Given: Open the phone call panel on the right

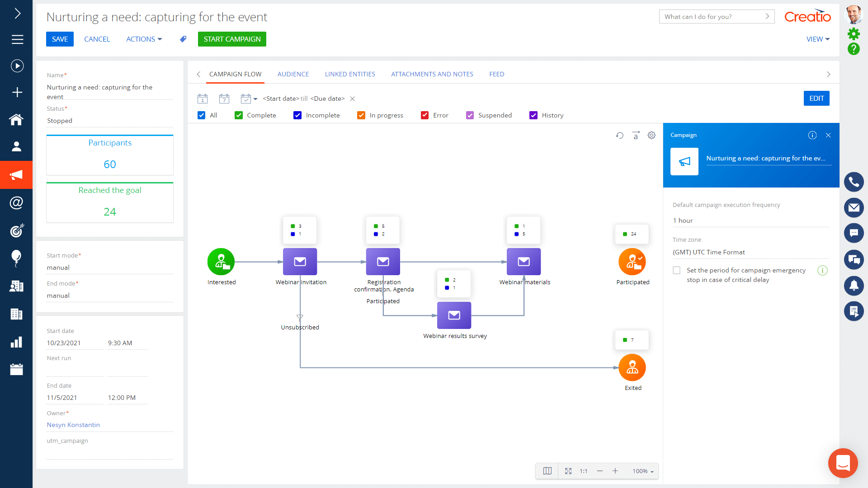Looking at the screenshot, I should [854, 182].
